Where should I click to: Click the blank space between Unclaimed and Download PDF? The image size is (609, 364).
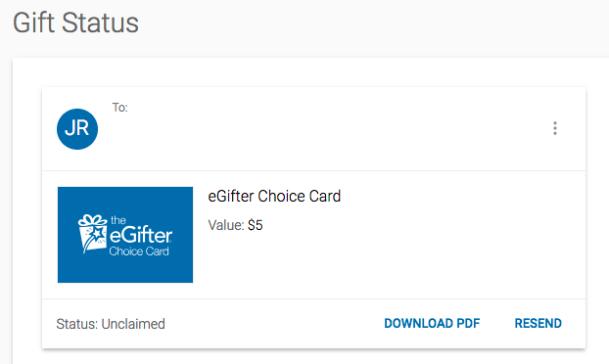(x=274, y=324)
